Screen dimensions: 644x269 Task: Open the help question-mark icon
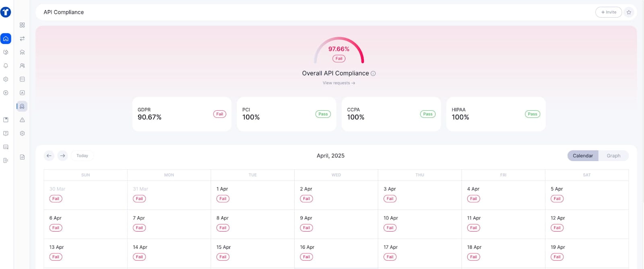[6, 133]
